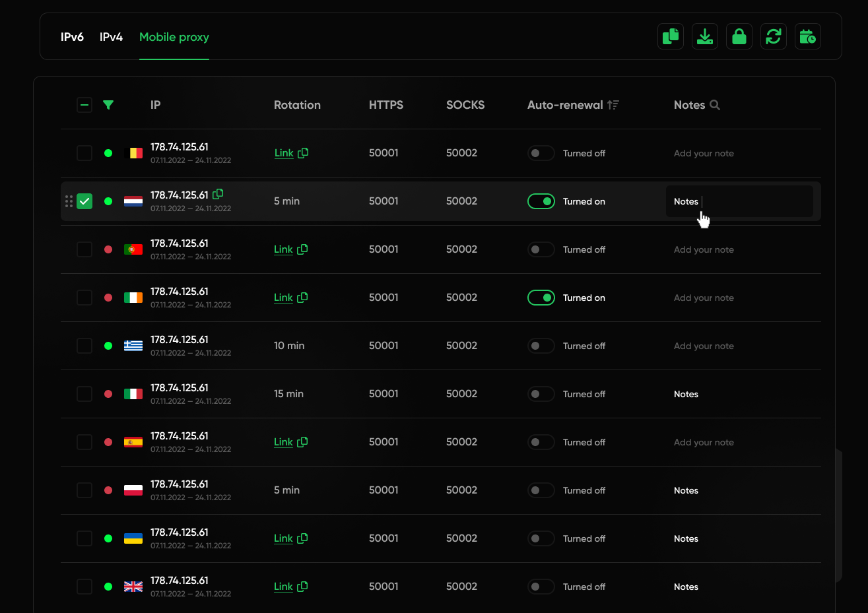The image size is (868, 613).
Task: Add a note in the Greece row
Action: pyautogui.click(x=704, y=346)
